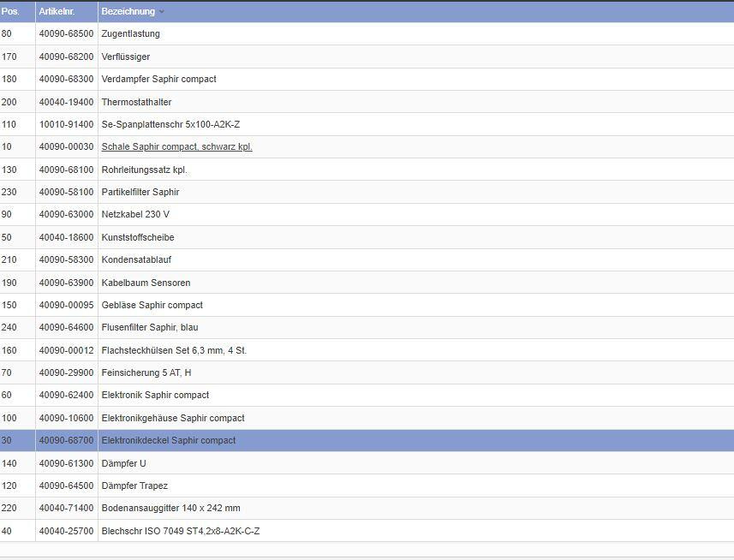
Task: Sort table by Pos. column header
Action: [x=10, y=12]
